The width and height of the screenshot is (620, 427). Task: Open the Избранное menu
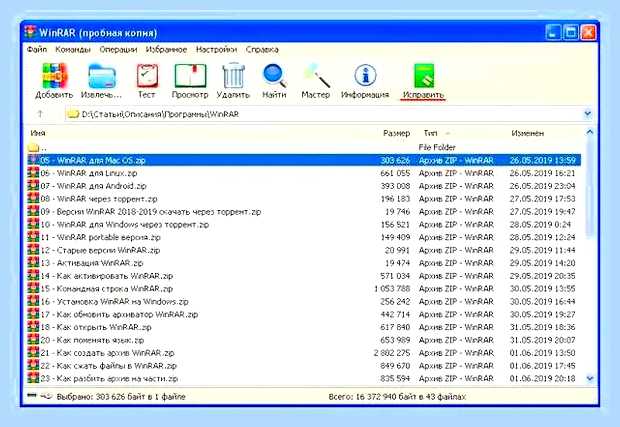click(x=166, y=49)
